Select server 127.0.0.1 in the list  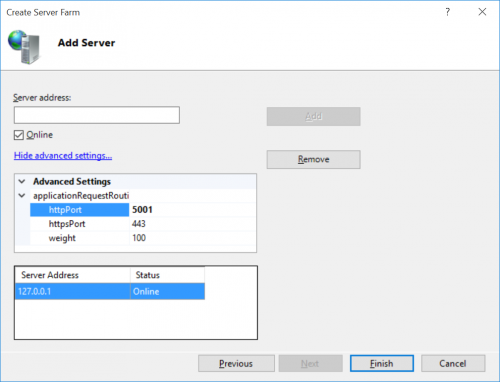[x=110, y=291]
